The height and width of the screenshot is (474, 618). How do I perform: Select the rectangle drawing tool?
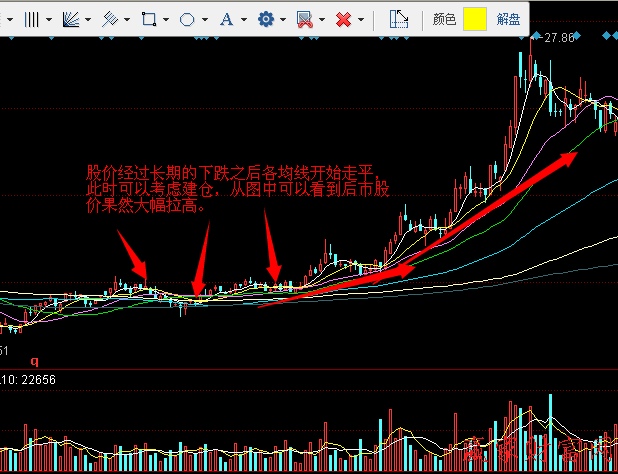[x=148, y=19]
